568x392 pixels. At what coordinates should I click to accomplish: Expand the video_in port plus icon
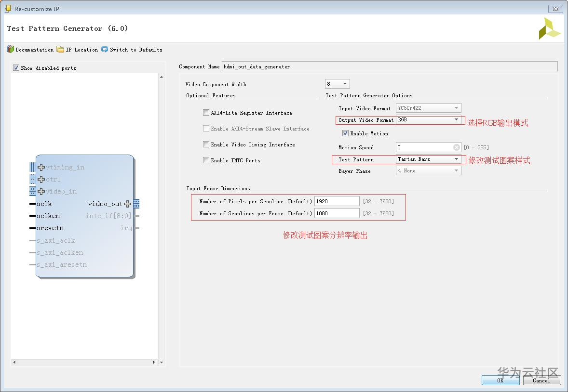pyautogui.click(x=41, y=191)
